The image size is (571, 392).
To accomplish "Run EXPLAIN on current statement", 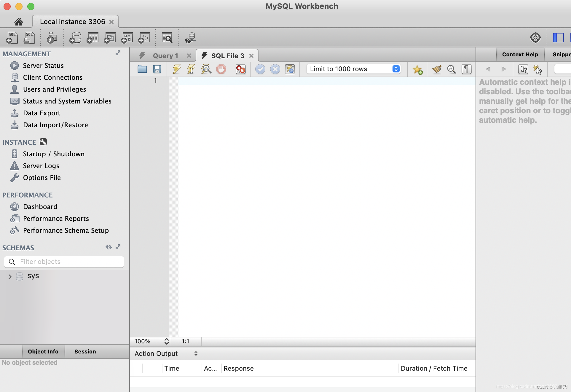I will point(206,69).
